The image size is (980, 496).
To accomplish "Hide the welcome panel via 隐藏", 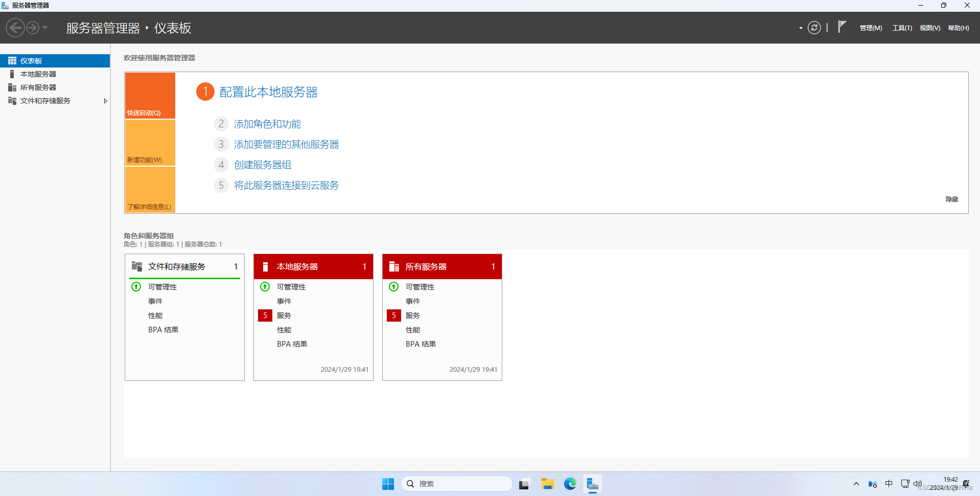I will (951, 199).
